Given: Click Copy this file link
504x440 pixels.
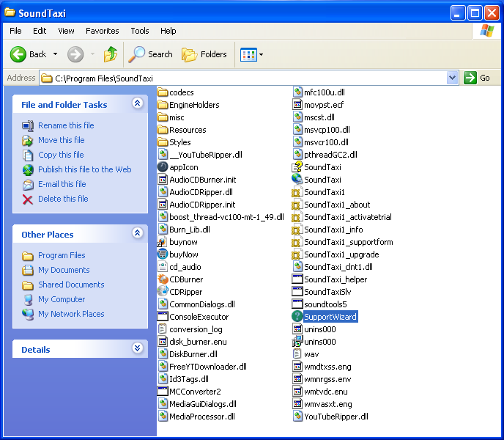Looking at the screenshot, I should pos(61,155).
